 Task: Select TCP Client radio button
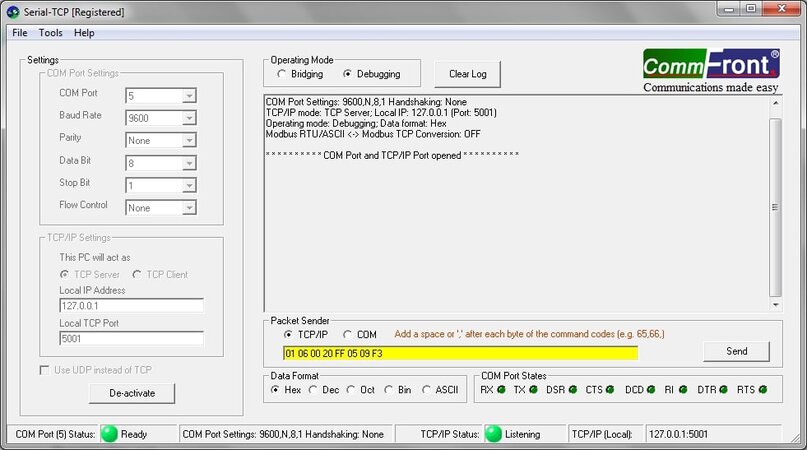(137, 274)
